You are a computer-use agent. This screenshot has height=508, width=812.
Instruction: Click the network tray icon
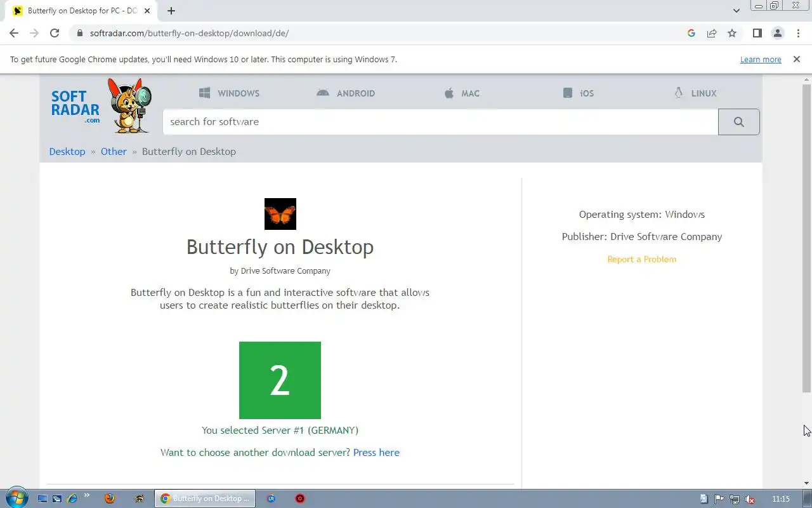[x=735, y=499]
